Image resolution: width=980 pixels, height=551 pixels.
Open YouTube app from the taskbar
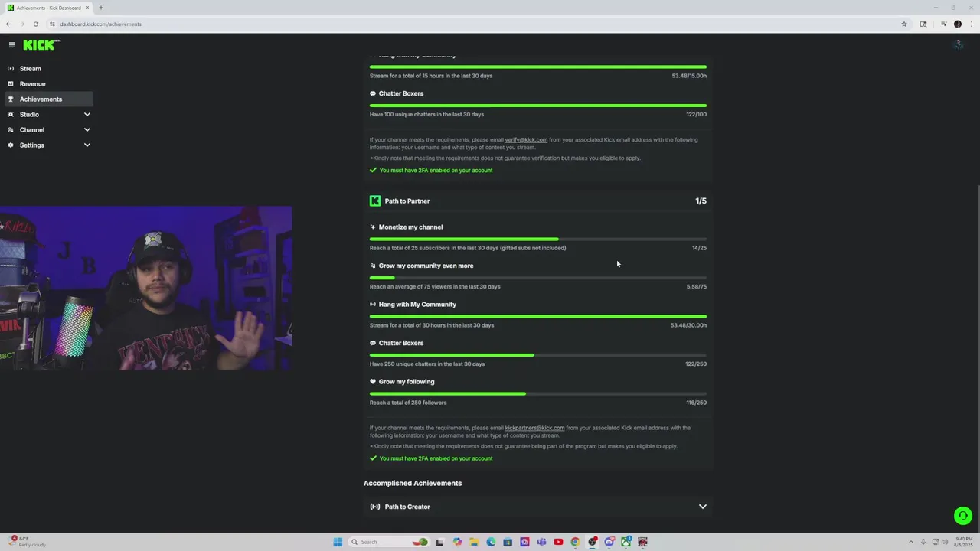tap(558, 542)
